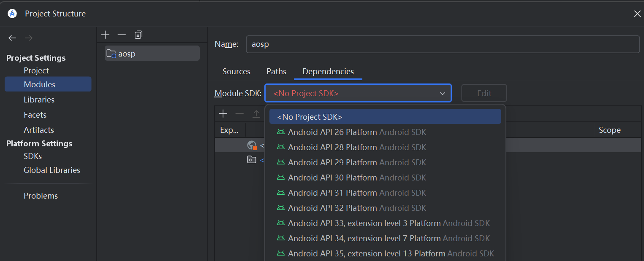Select aosp module in list

pyautogui.click(x=152, y=54)
